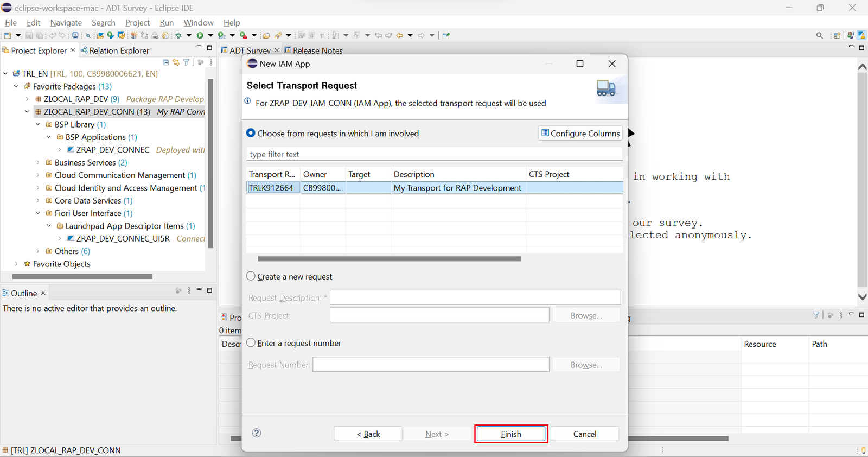The height and width of the screenshot is (457, 868).
Task: Click the filter funnel icon in Project Explorer
Action: click(187, 62)
